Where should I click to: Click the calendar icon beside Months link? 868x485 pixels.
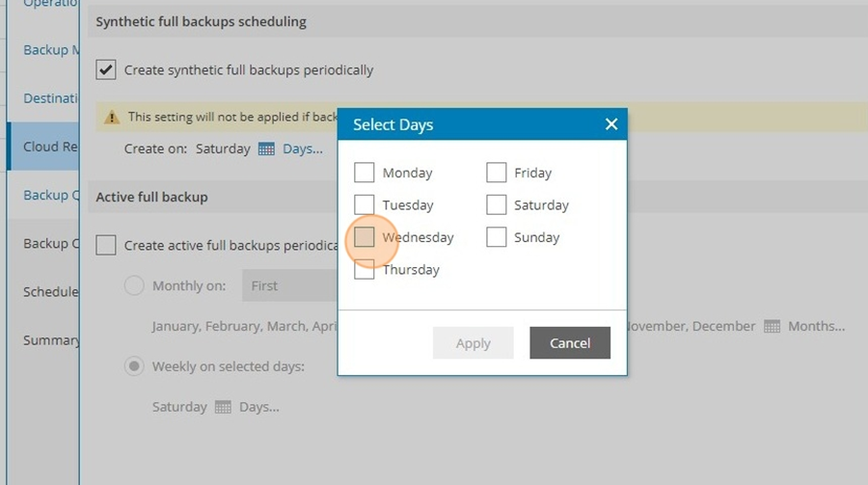pyautogui.click(x=772, y=326)
